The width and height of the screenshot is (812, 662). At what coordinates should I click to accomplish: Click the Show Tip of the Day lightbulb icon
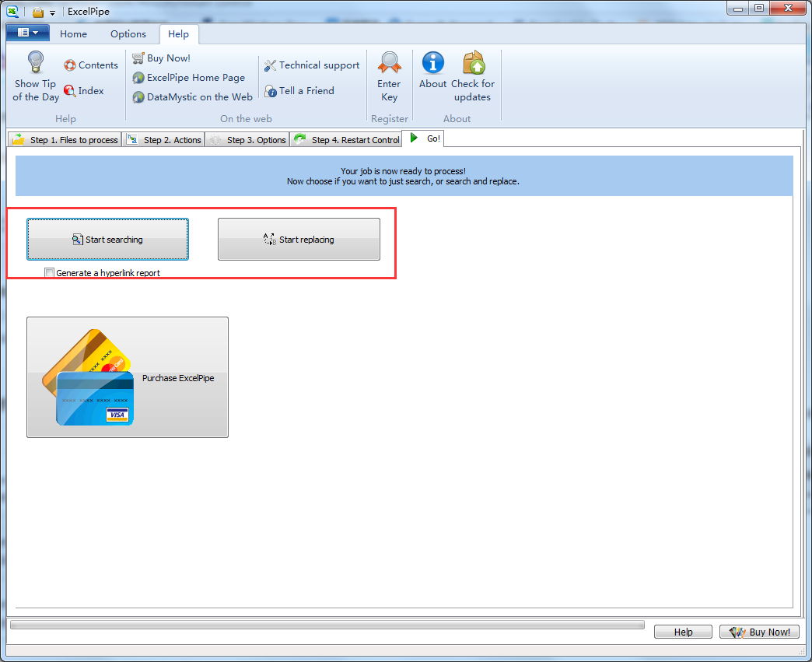point(35,62)
